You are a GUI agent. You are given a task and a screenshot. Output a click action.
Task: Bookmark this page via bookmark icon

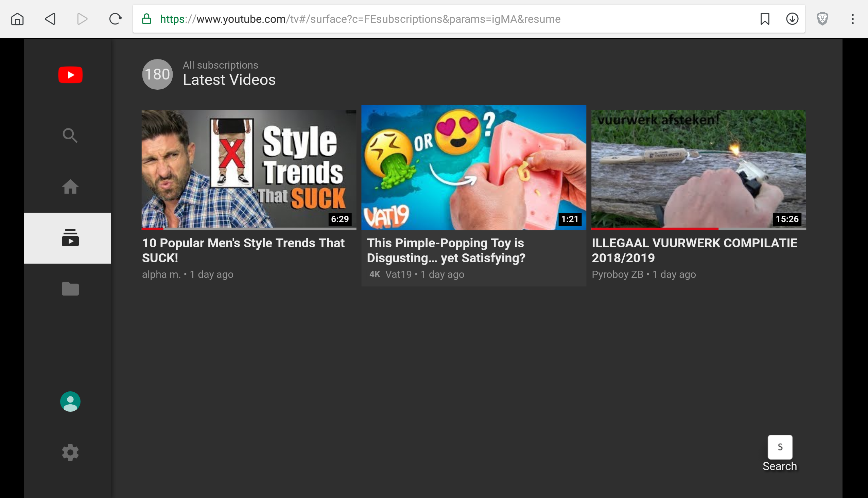765,19
